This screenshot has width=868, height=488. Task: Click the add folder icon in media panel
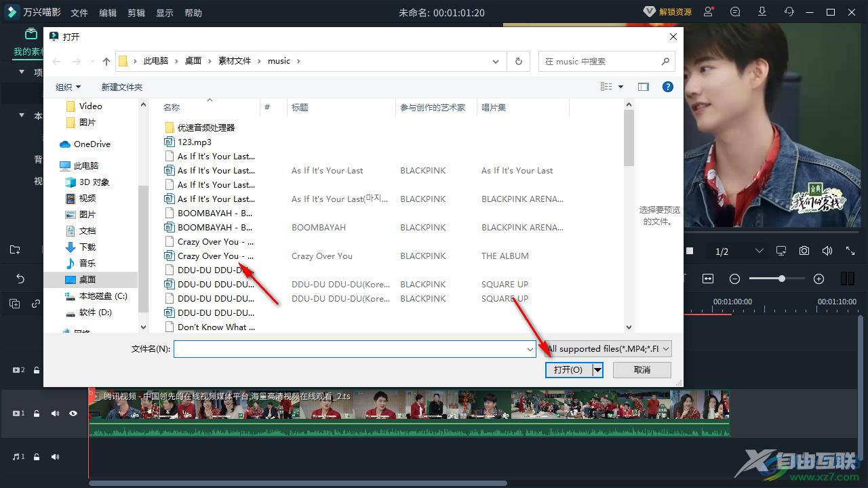(15, 250)
